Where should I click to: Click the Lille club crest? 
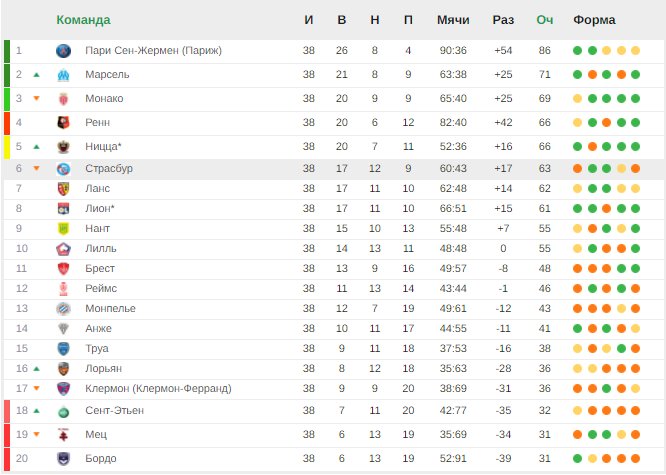[x=64, y=248]
